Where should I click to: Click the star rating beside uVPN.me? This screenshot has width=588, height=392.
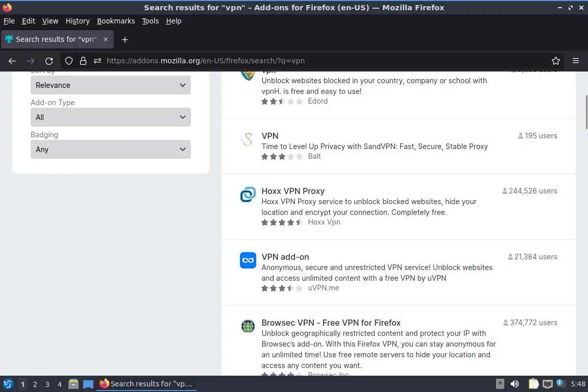point(282,288)
